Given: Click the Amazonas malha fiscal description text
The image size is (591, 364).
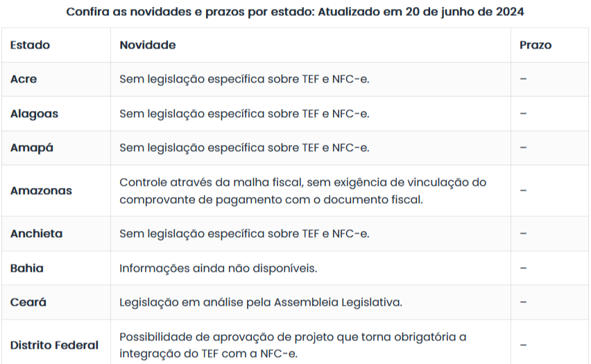Looking at the screenshot, I should coord(302,191).
